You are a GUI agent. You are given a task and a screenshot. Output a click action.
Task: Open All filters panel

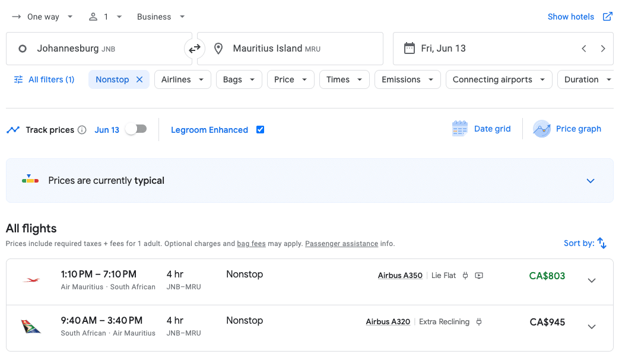click(44, 79)
